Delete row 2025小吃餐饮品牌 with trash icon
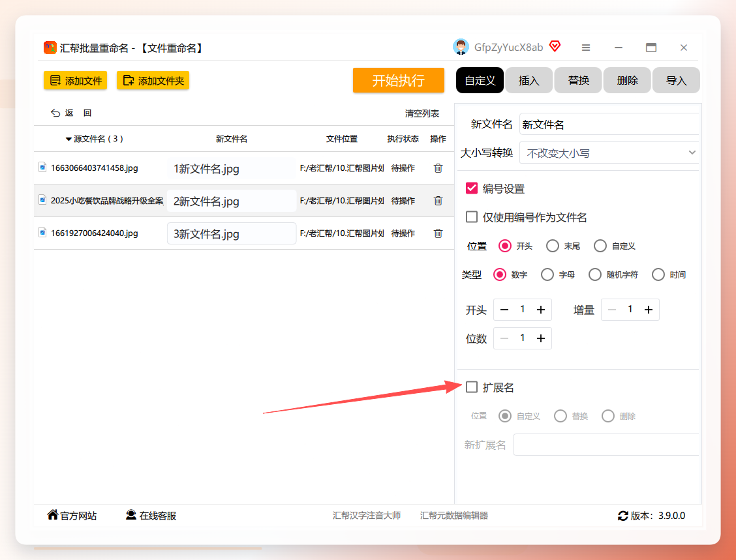 [x=438, y=201]
